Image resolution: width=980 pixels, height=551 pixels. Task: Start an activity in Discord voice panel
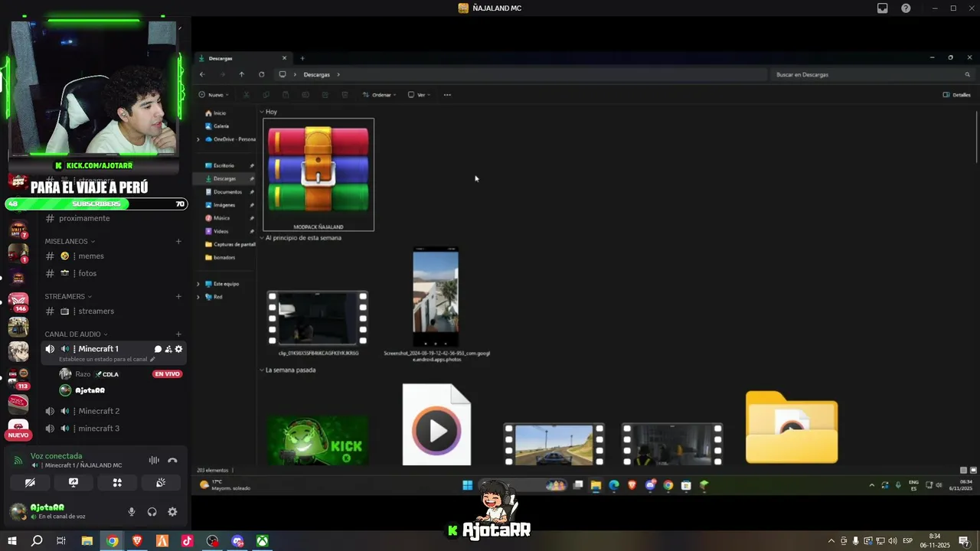(117, 483)
